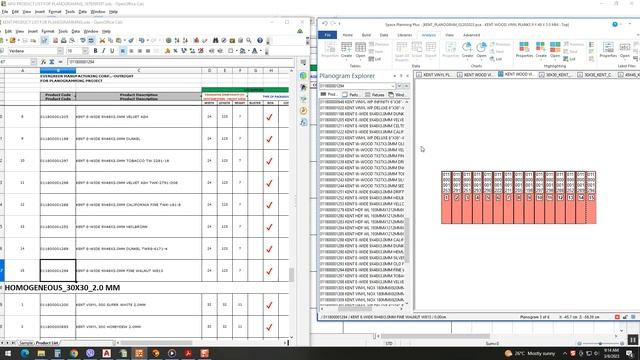Open the Navigator compass icon in Calc sidebar
The image size is (640, 360).
pos(303,111)
